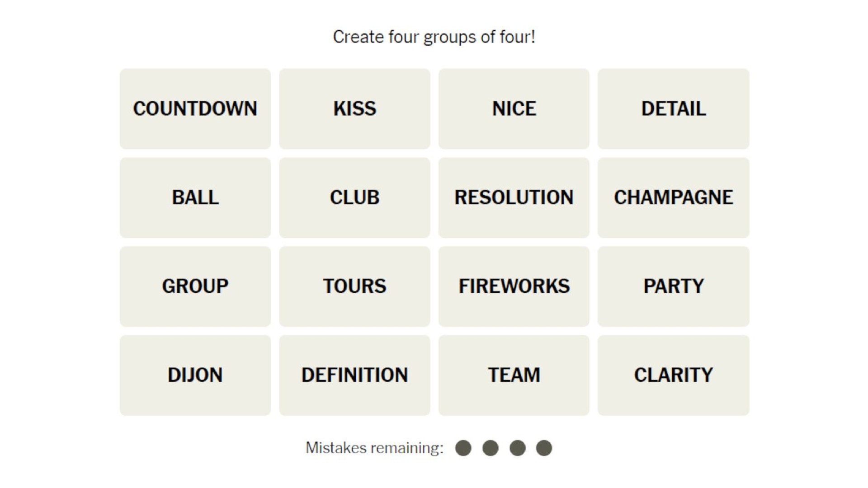Select the BALL word tile

195,197
